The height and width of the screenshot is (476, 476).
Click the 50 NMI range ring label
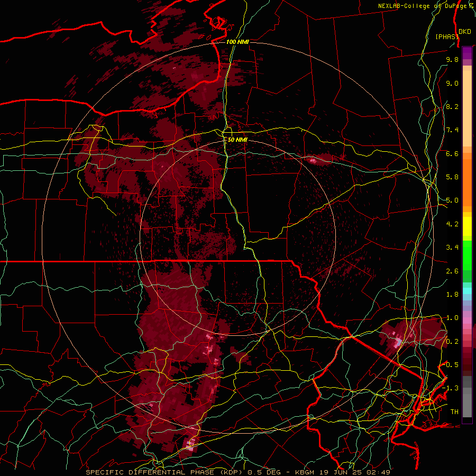coord(237,140)
